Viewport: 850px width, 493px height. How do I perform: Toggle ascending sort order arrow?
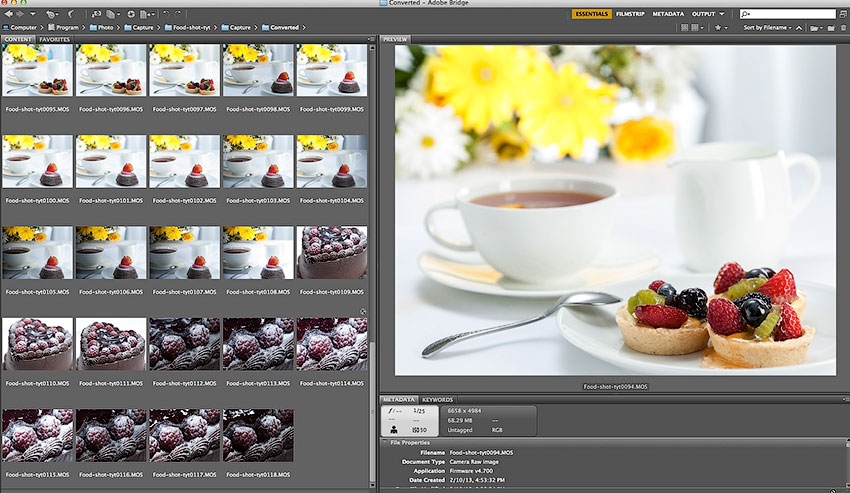tap(799, 28)
